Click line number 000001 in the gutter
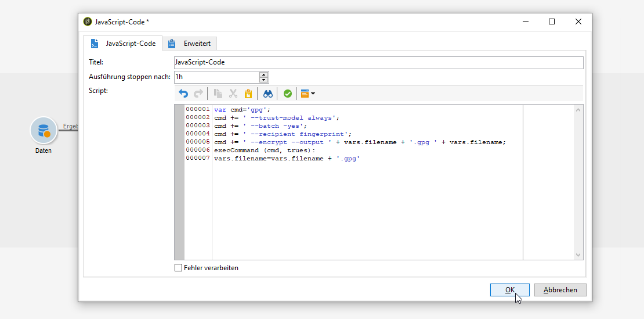This screenshot has height=319, width=644. click(x=198, y=109)
